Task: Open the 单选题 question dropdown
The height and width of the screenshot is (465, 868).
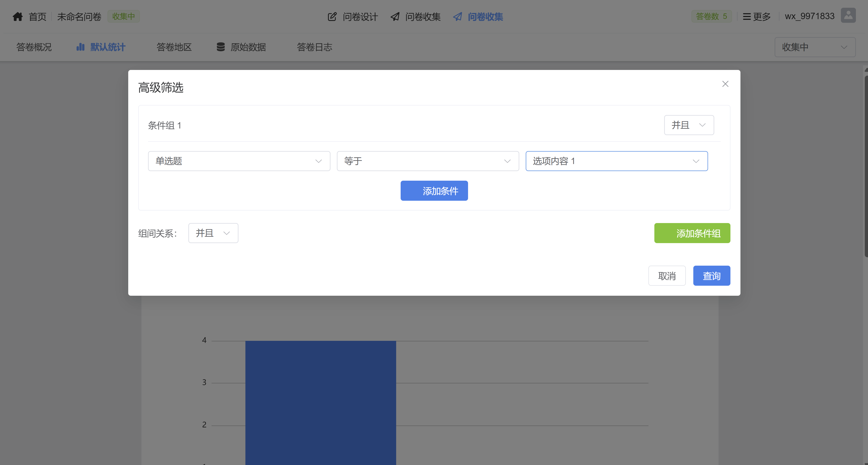Action: (239, 161)
